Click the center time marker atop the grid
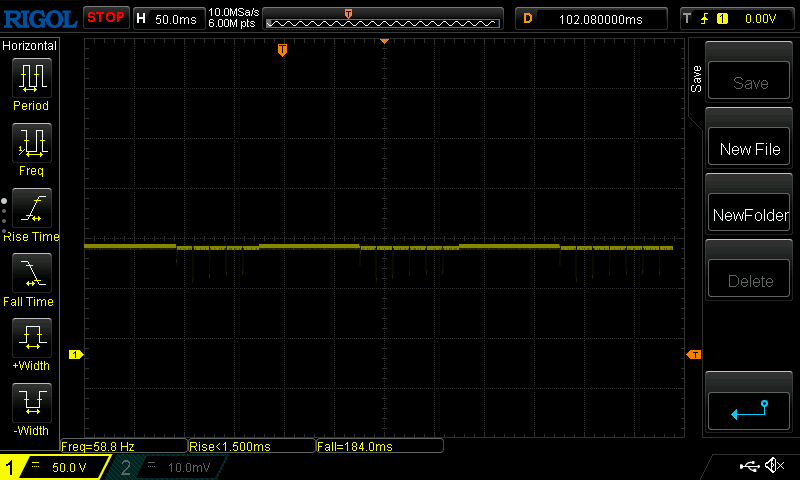Viewport: 800px width, 480px height. [385, 41]
